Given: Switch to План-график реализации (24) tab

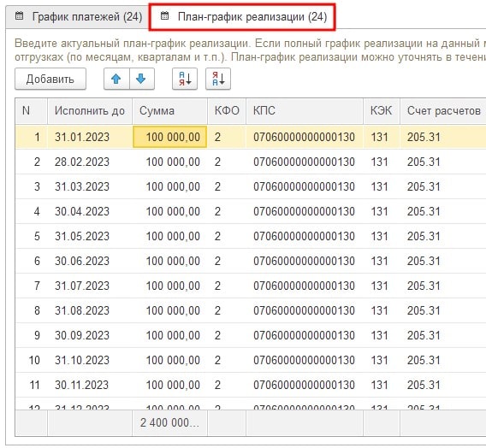Looking at the screenshot, I should point(242,17).
